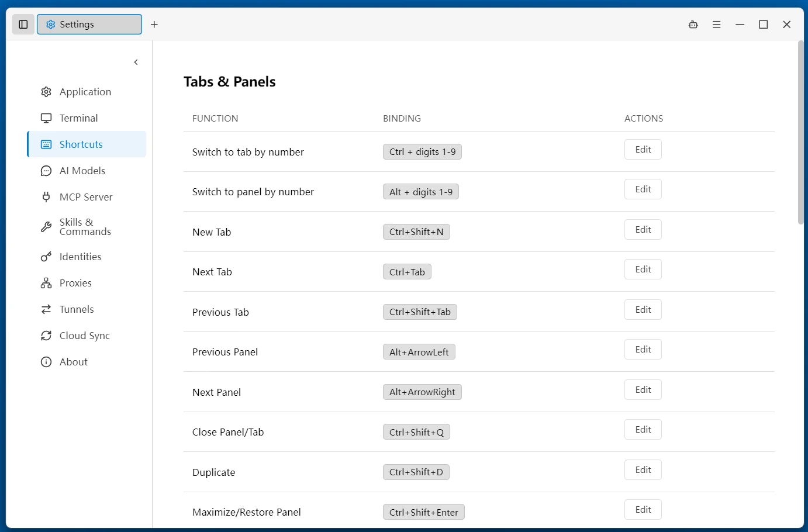The image size is (808, 532).
Task: Click the About info icon
Action: click(46, 362)
